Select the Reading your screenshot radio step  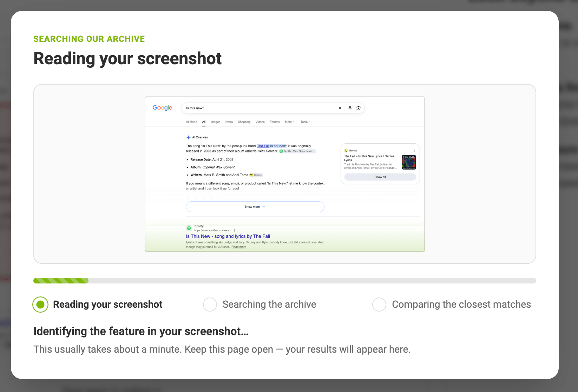click(x=40, y=305)
